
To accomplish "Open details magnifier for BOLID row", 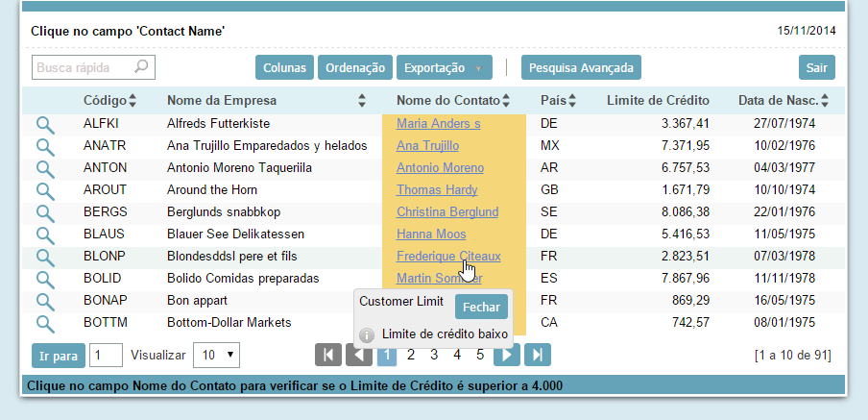I will click(45, 279).
